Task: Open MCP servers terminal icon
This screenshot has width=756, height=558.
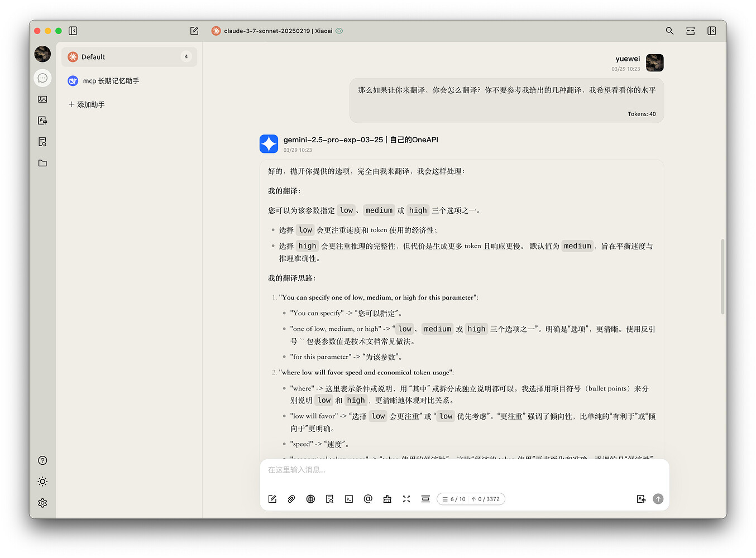Action: pyautogui.click(x=349, y=499)
